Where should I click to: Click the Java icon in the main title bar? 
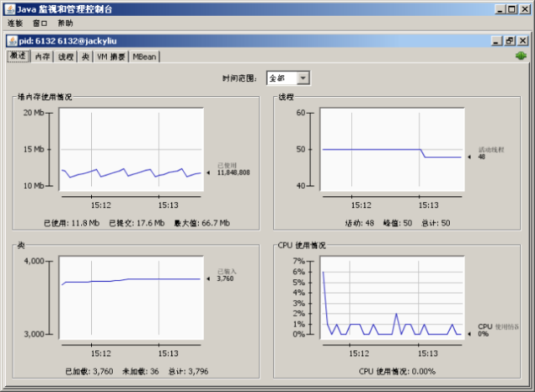10,9
